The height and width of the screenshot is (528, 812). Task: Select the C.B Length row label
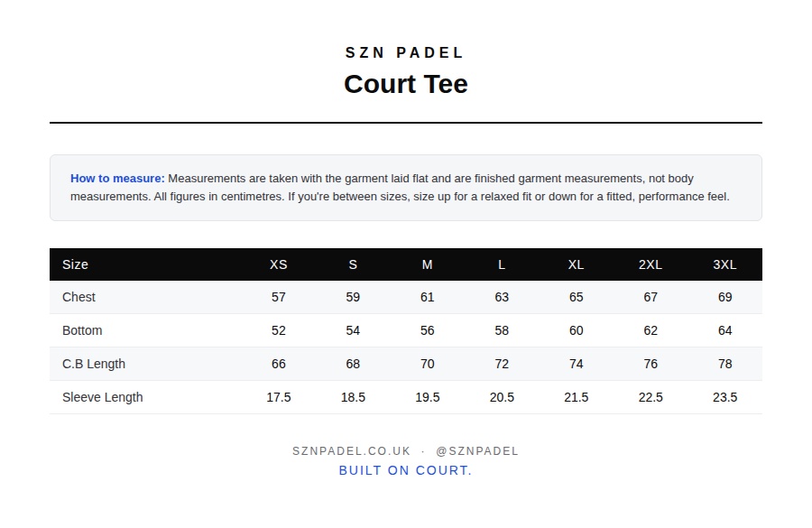click(x=94, y=364)
